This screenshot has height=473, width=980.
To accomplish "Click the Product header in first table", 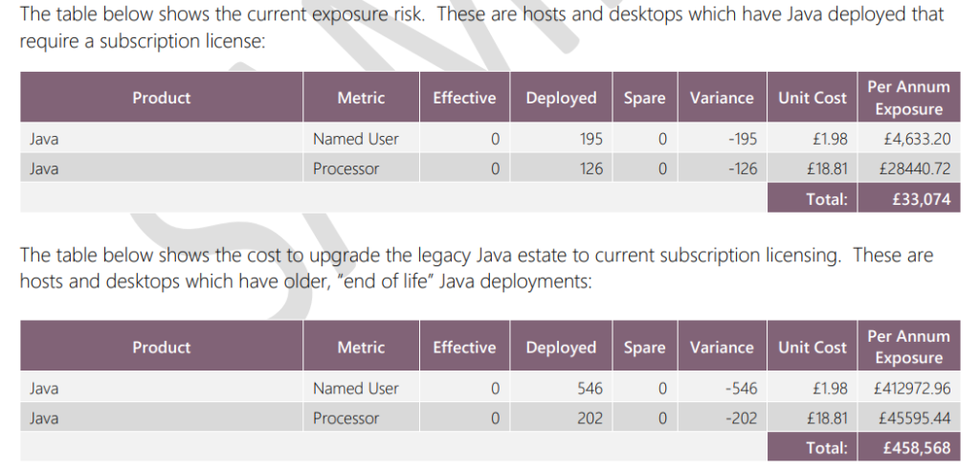I will [161, 98].
